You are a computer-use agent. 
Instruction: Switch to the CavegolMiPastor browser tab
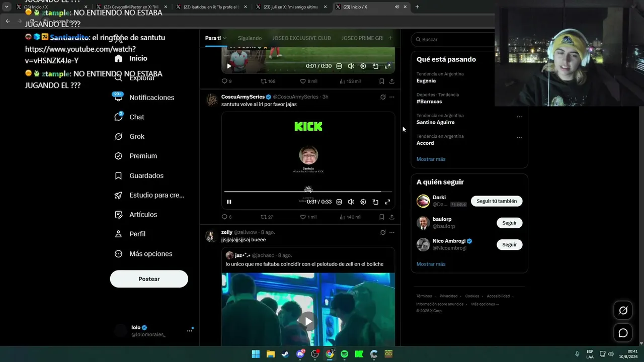point(131,7)
